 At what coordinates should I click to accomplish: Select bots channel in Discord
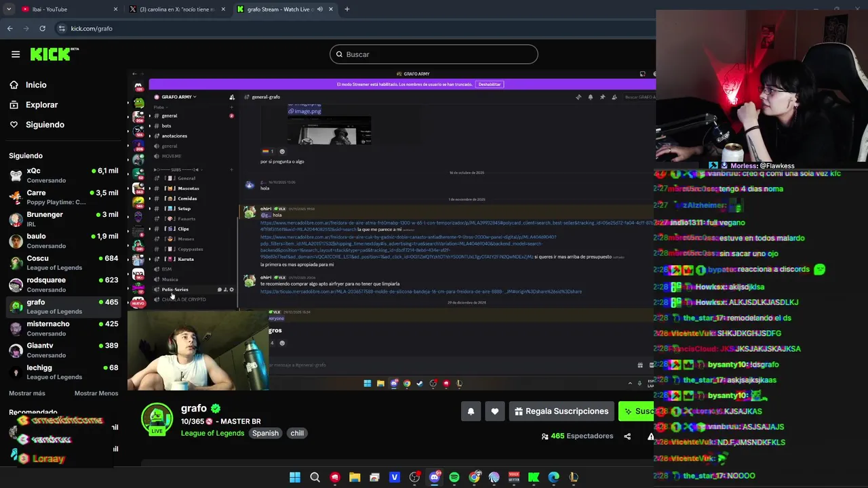pyautogui.click(x=193, y=126)
